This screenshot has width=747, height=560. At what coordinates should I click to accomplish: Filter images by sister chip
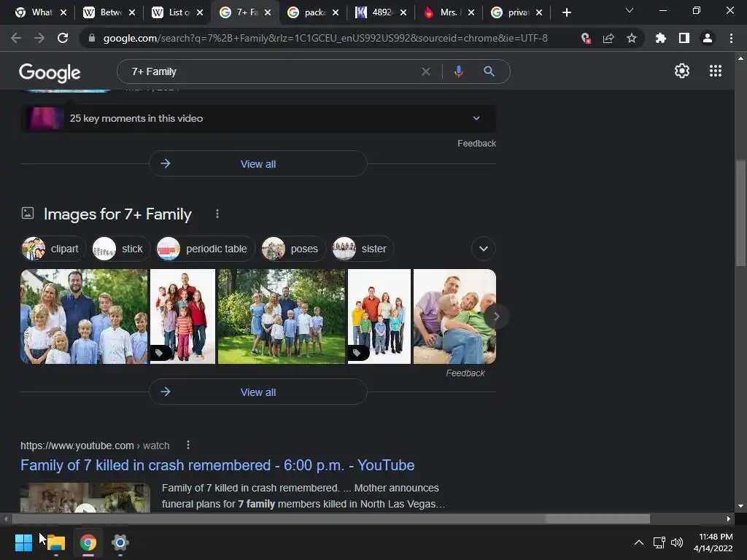pos(363,249)
